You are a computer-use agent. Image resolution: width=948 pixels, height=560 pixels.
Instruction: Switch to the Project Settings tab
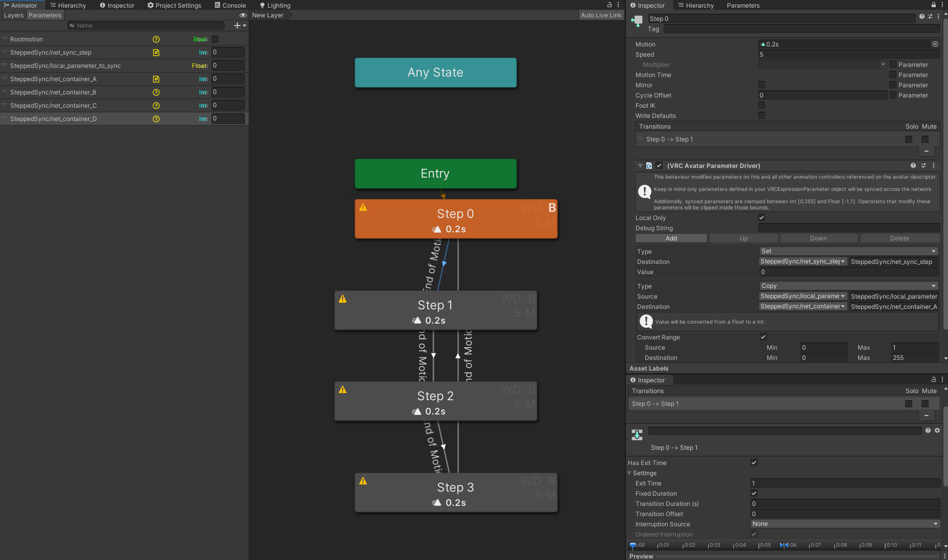tap(174, 5)
